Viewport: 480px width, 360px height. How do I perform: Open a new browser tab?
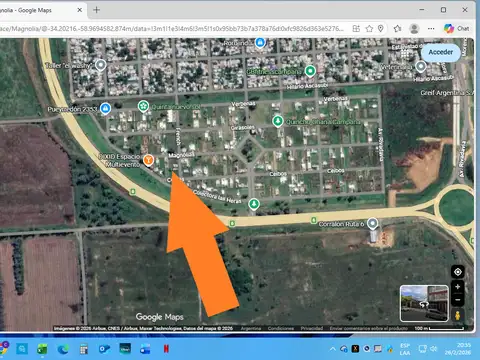[x=96, y=10]
